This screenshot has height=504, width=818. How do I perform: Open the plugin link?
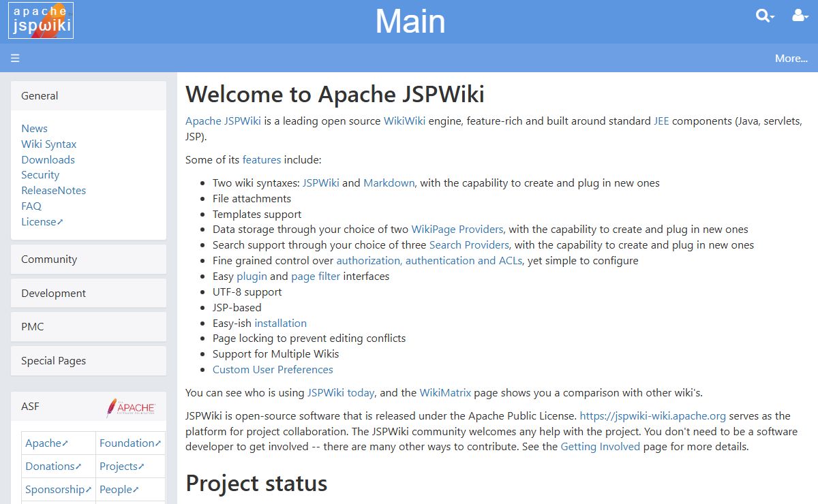click(252, 277)
